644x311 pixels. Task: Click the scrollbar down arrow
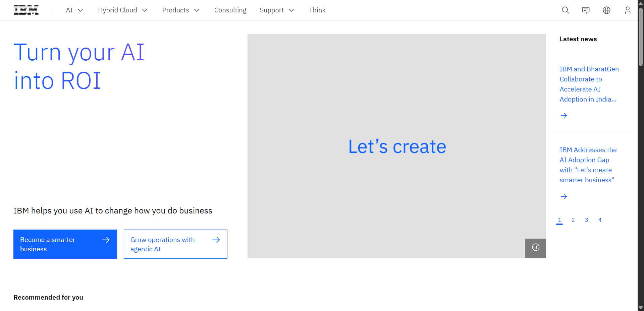(641, 308)
